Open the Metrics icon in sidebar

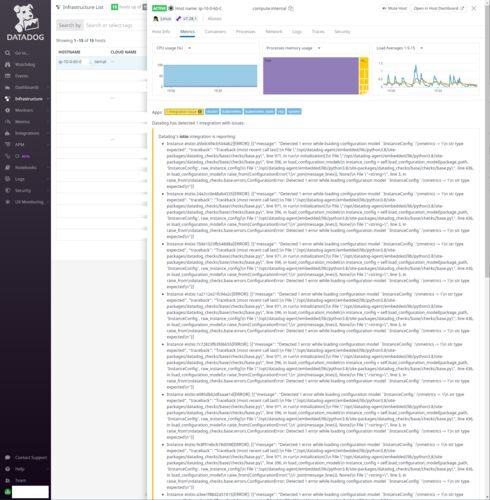7,122
